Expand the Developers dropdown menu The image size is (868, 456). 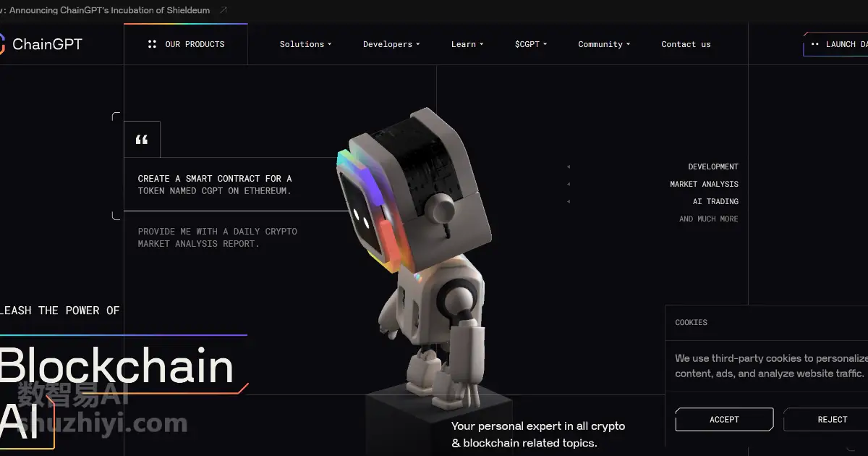tap(391, 44)
